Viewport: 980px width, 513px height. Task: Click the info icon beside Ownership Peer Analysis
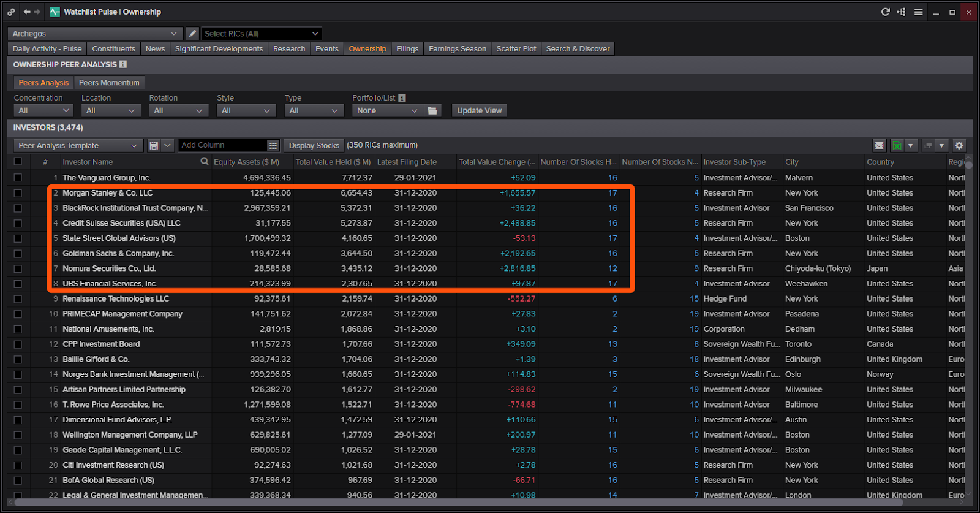click(x=123, y=64)
